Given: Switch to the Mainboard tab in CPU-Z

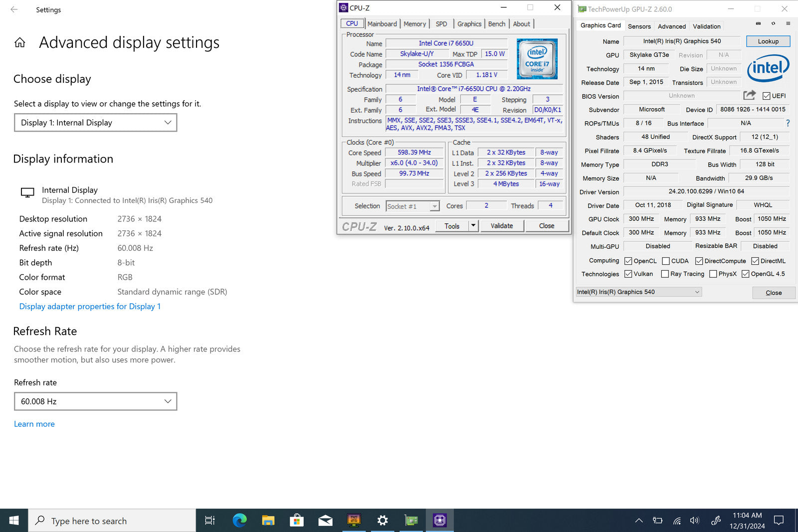Looking at the screenshot, I should pos(382,24).
